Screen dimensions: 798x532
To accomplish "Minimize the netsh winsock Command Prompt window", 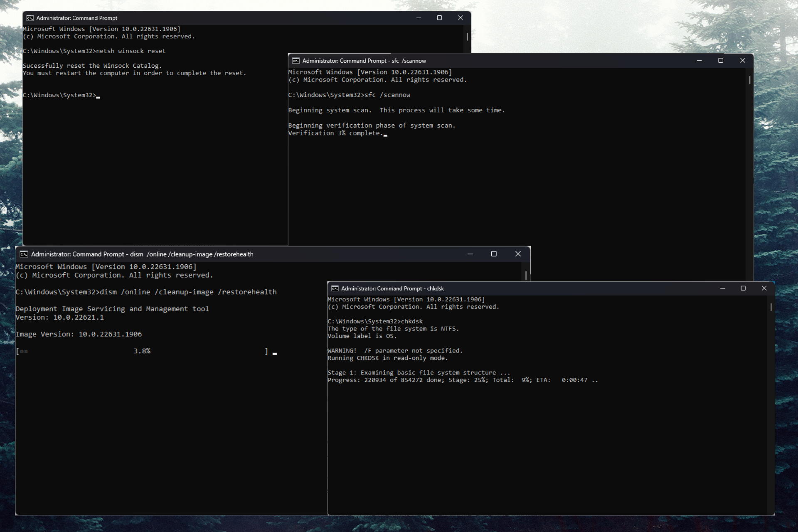I will [x=419, y=18].
